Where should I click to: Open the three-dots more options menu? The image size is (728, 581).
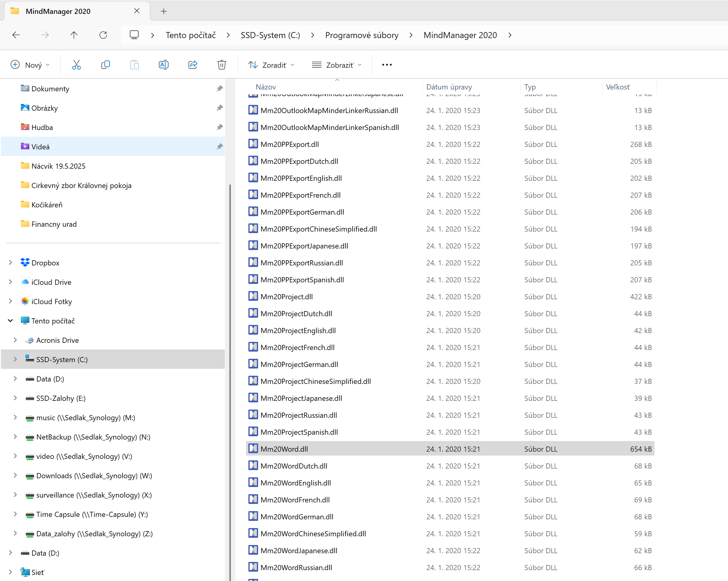pyautogui.click(x=387, y=65)
